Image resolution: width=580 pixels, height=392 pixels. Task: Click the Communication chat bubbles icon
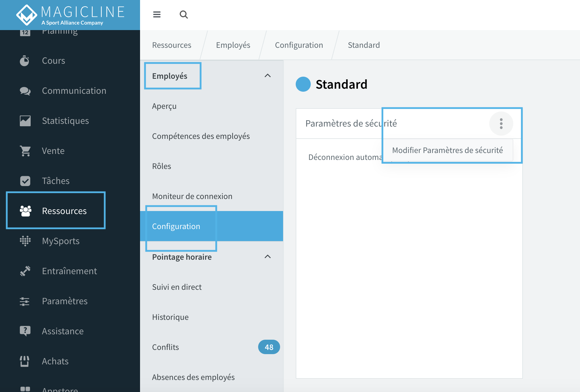[x=25, y=91]
